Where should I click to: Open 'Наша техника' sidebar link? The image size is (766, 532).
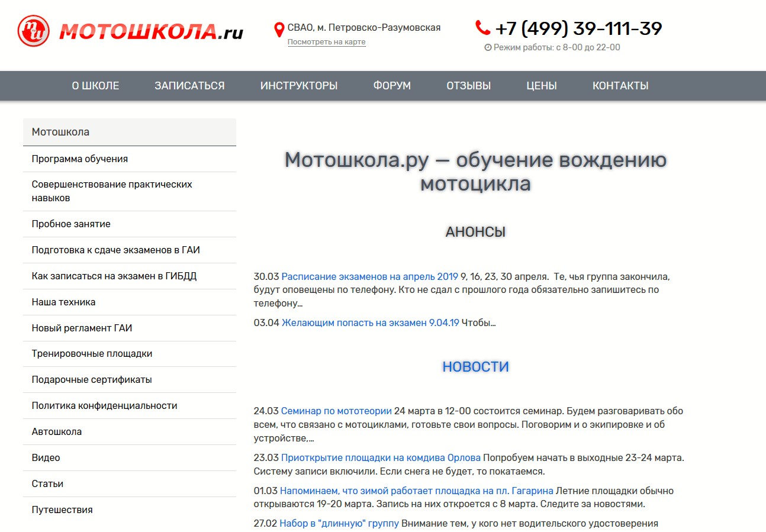[x=130, y=302]
